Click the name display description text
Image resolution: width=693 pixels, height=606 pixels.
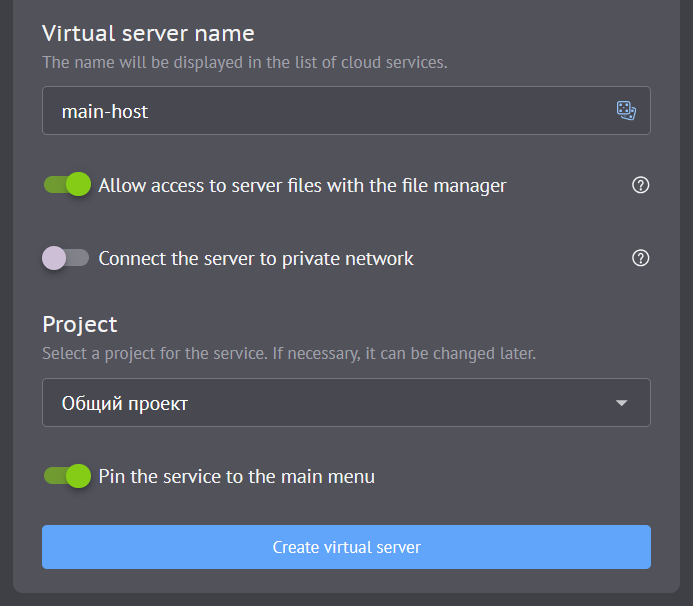[x=244, y=62]
